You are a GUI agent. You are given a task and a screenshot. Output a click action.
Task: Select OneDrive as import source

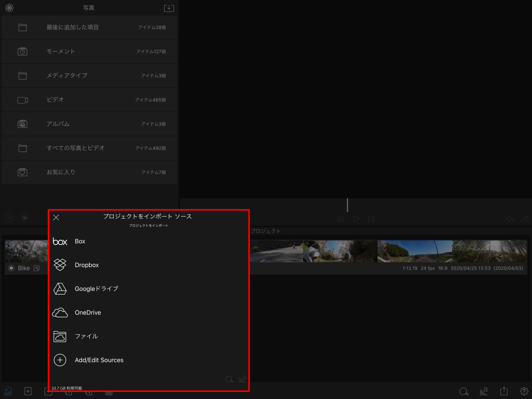[x=149, y=312]
